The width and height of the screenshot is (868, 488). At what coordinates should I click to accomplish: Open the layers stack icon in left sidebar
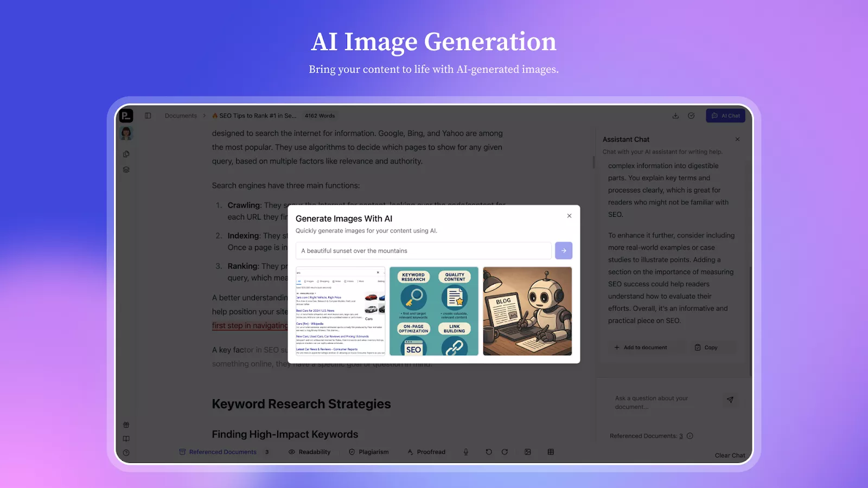126,170
